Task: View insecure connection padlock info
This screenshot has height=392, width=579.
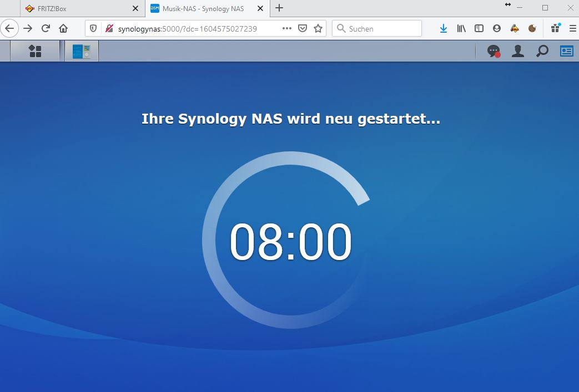Action: 109,28
